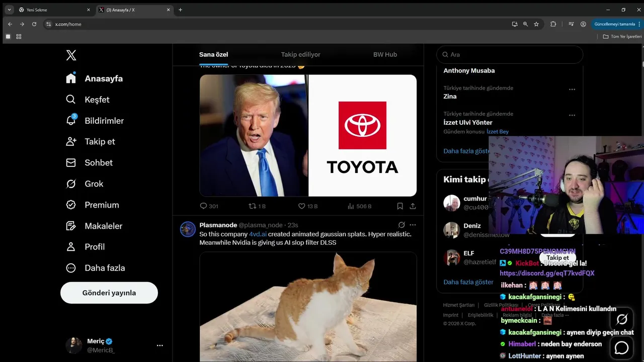Open Sohbet messages
644x362 pixels.
coord(89,163)
